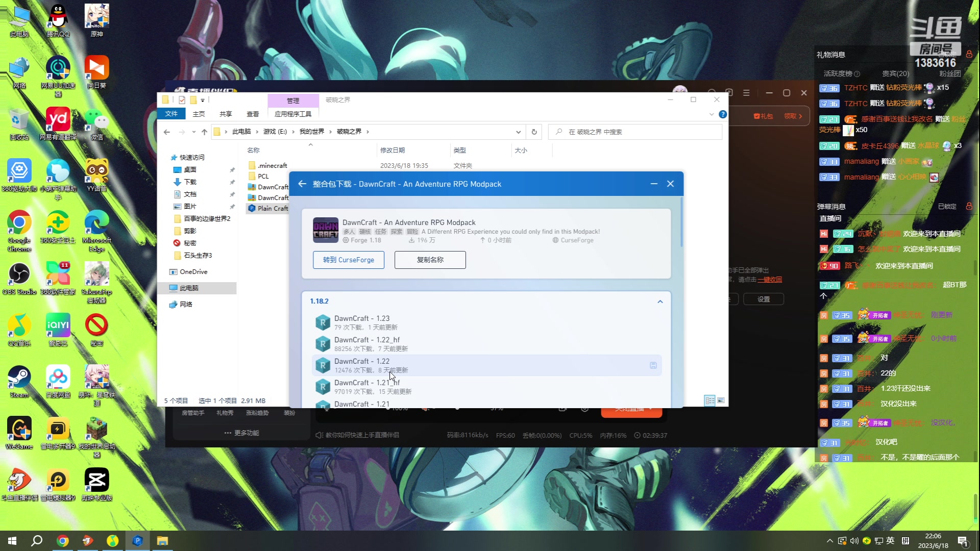Click the launcher dialog vertical scrollbar
980x551 pixels.
(x=681, y=222)
